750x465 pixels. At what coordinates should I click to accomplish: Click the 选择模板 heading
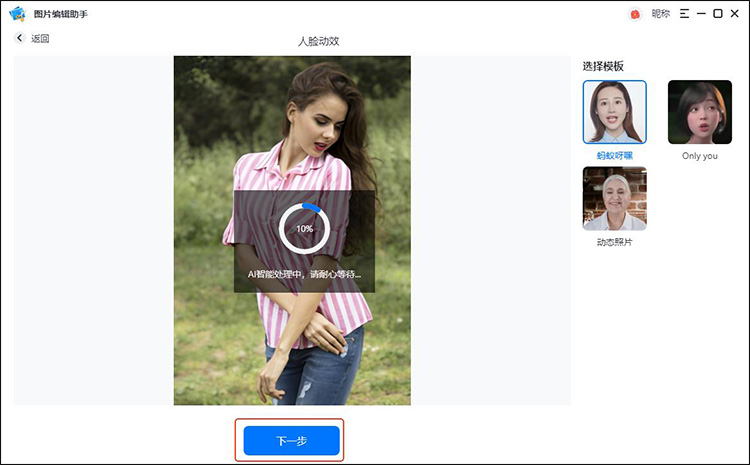click(x=603, y=66)
